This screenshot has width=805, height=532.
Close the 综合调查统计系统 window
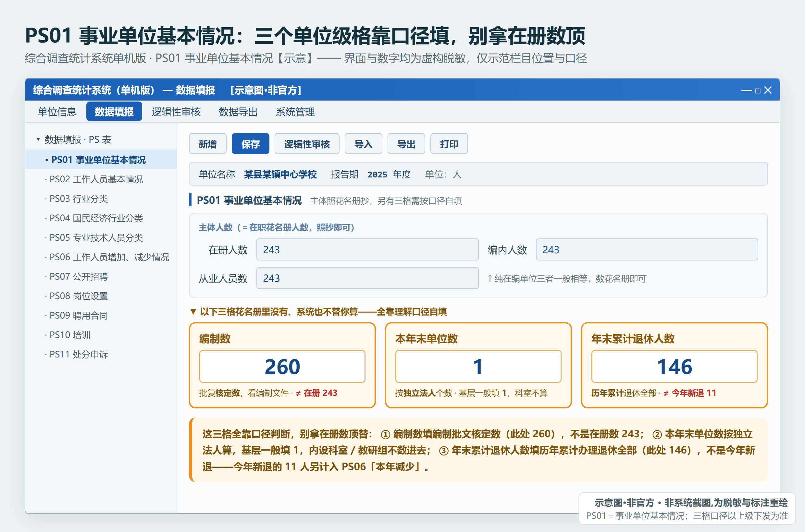(768, 90)
